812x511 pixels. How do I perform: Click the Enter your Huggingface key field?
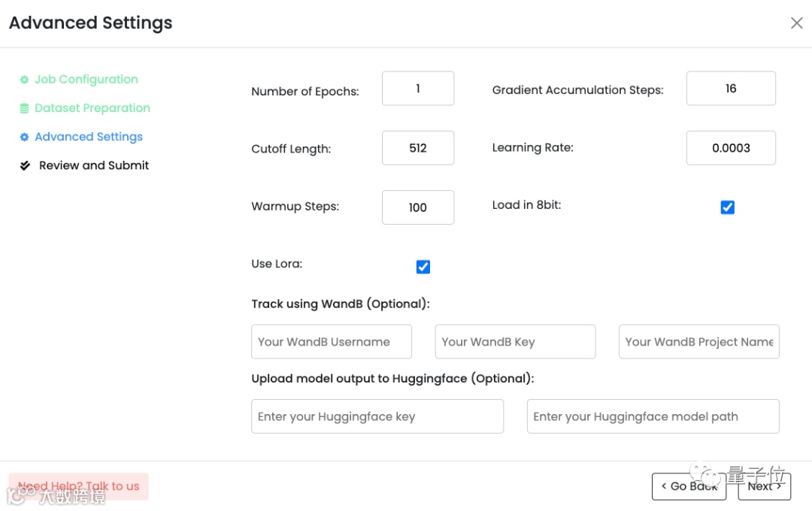pyautogui.click(x=377, y=416)
